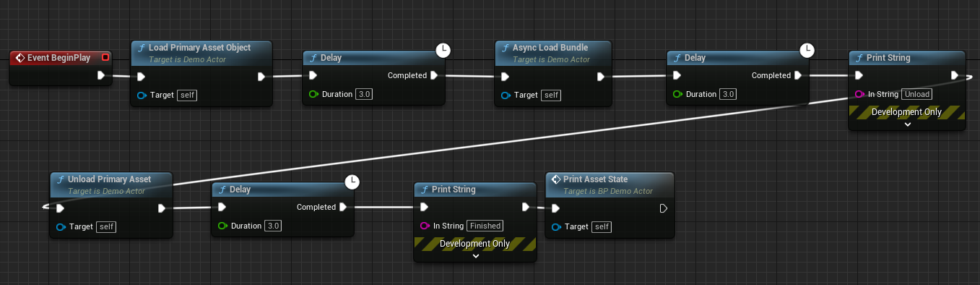Viewport: 980px width, 285px height.
Task: Click input exec pin of Print String Finished node
Action: 425,207
